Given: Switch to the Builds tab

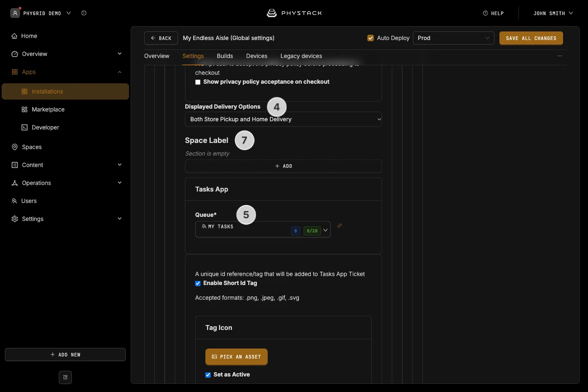Looking at the screenshot, I should pos(225,56).
